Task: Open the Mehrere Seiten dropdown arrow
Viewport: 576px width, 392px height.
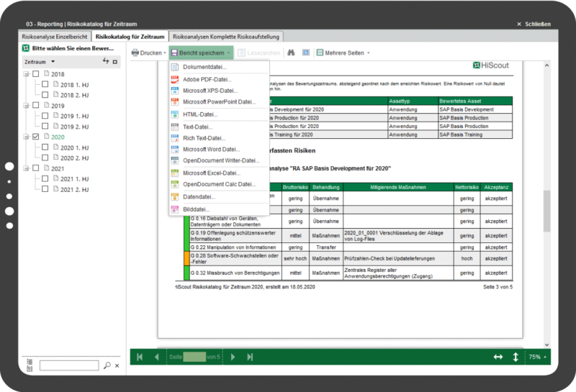Action: tap(368, 53)
